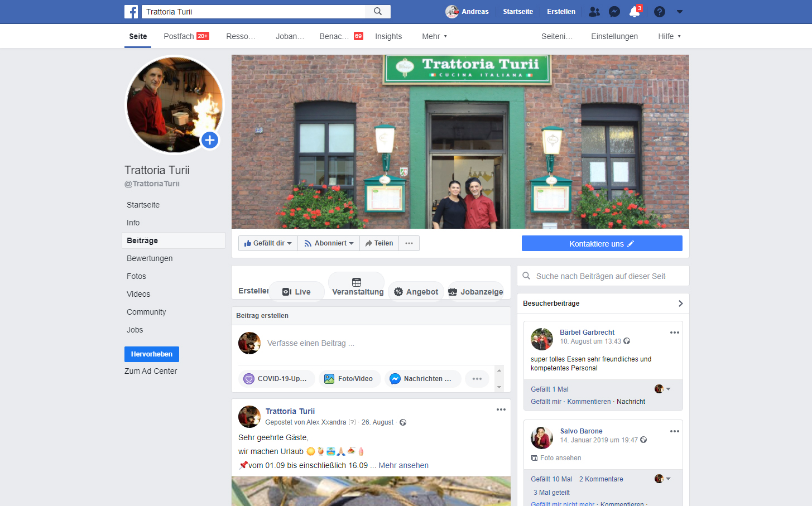The height and width of the screenshot is (506, 812).
Task: Click Erstellen in the top bar
Action: pyautogui.click(x=561, y=12)
